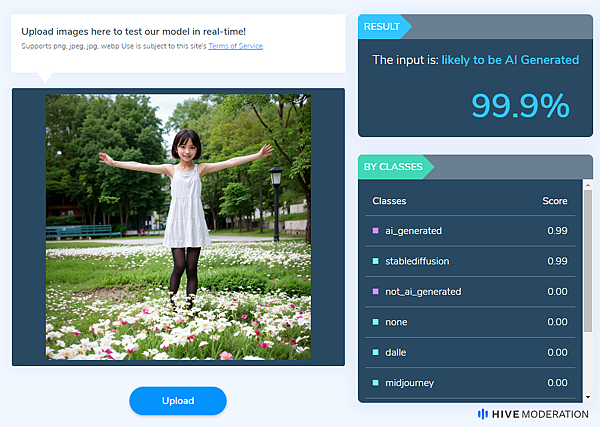Viewport: 600px width, 427px height.
Task: Click the 0.99 score for stablediffusion
Action: 557,261
